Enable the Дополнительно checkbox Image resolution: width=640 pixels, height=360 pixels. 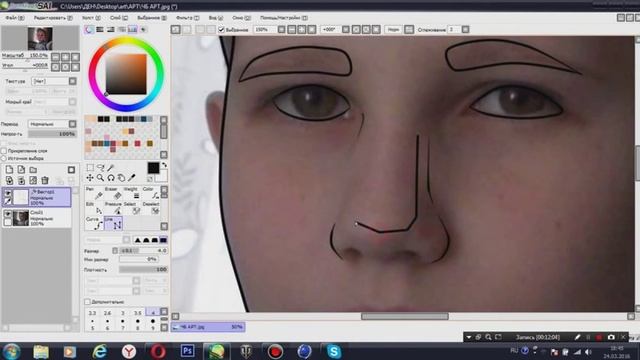[87, 302]
